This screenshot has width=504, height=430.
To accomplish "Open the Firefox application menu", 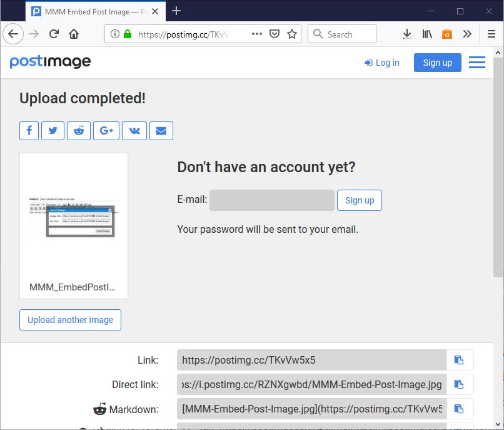I will point(491,34).
